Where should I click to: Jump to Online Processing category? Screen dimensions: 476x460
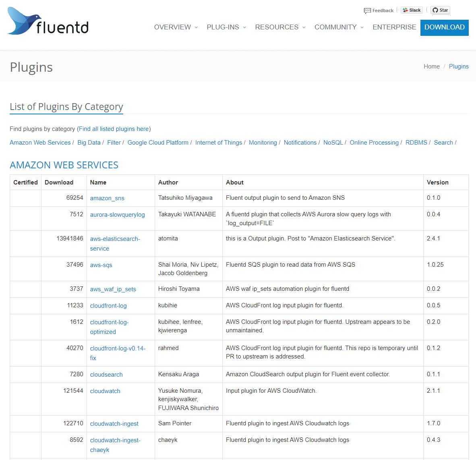(x=374, y=143)
